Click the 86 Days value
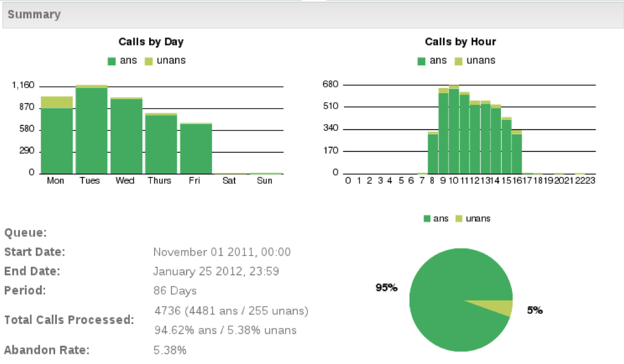This screenshot has height=364, width=624. click(175, 291)
